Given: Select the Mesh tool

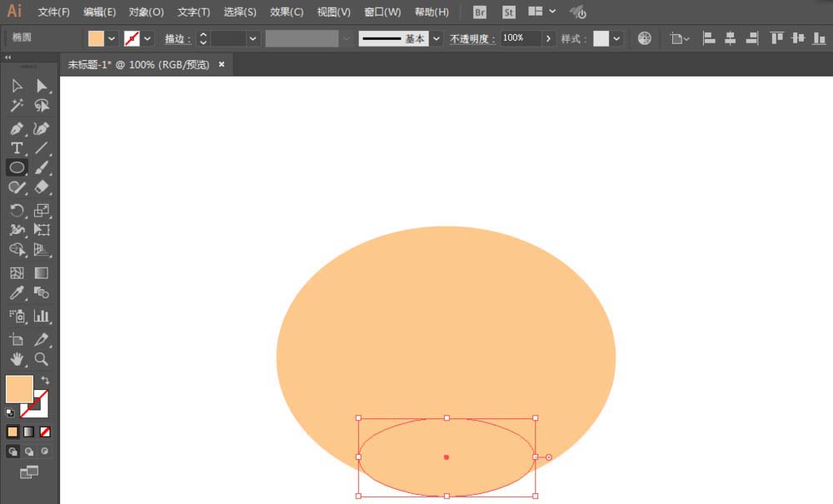Looking at the screenshot, I should coord(17,273).
